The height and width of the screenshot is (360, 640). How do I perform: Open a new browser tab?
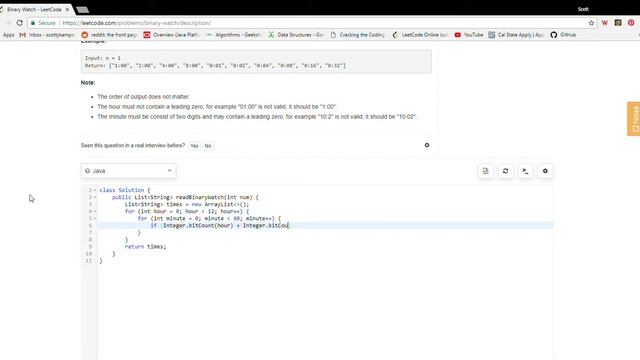point(82,9)
